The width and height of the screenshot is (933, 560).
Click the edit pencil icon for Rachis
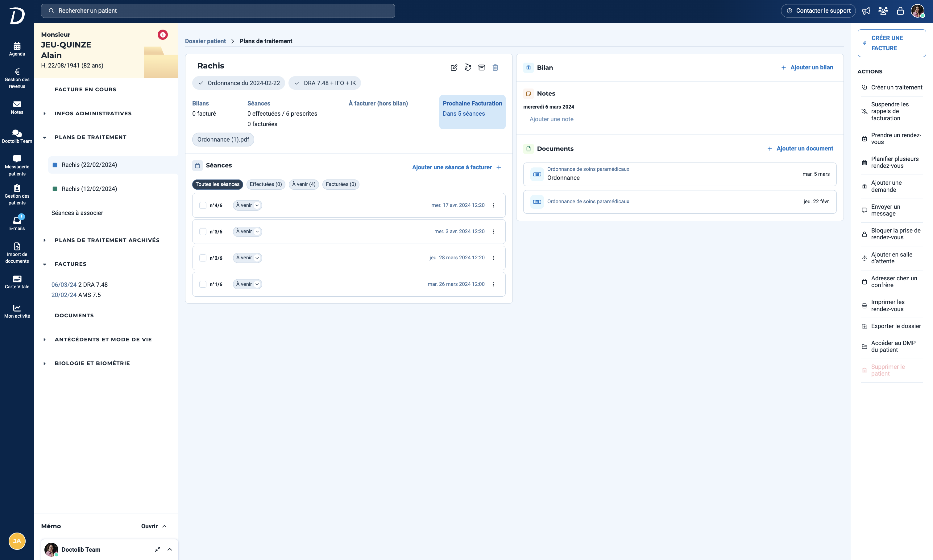pyautogui.click(x=454, y=68)
